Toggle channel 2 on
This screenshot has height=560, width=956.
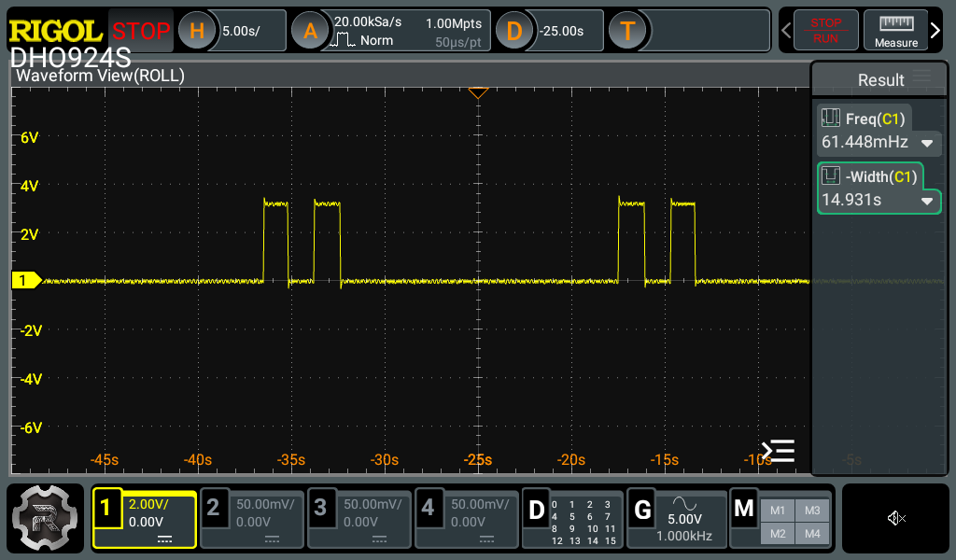pyautogui.click(x=213, y=508)
